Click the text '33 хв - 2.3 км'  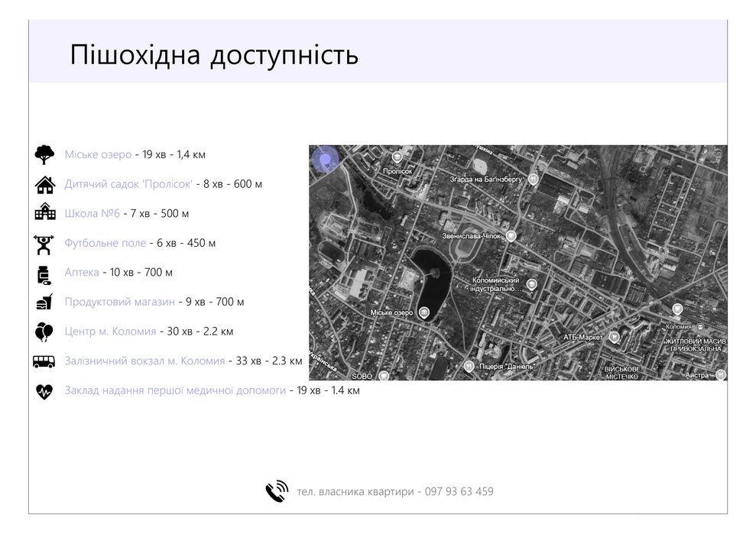point(269,361)
